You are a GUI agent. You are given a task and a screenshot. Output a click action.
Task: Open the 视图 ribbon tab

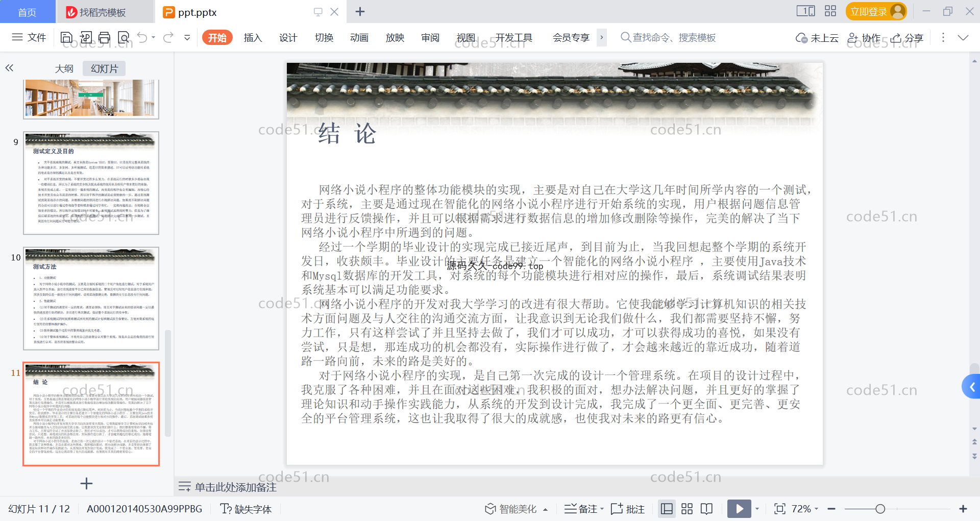(x=465, y=37)
